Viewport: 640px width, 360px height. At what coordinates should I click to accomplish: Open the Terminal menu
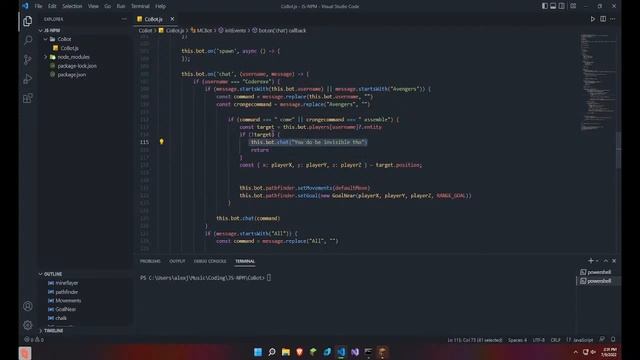click(x=140, y=6)
